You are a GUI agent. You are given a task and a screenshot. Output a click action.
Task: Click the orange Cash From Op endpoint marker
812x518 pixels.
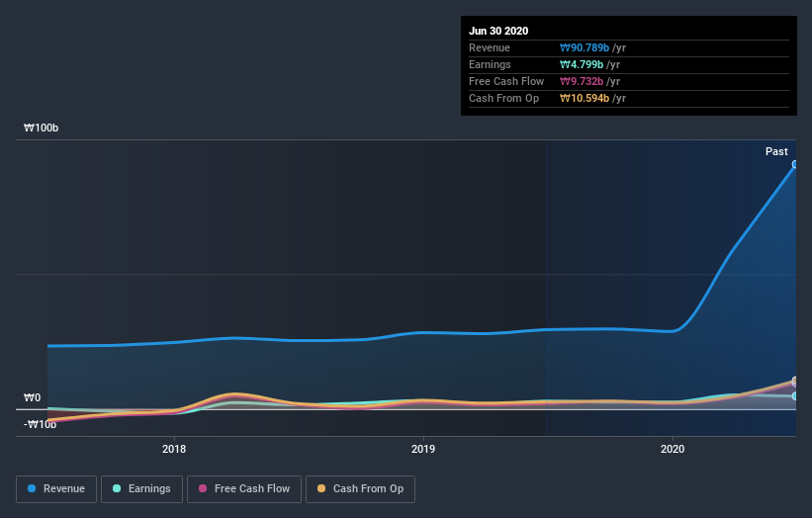click(795, 381)
